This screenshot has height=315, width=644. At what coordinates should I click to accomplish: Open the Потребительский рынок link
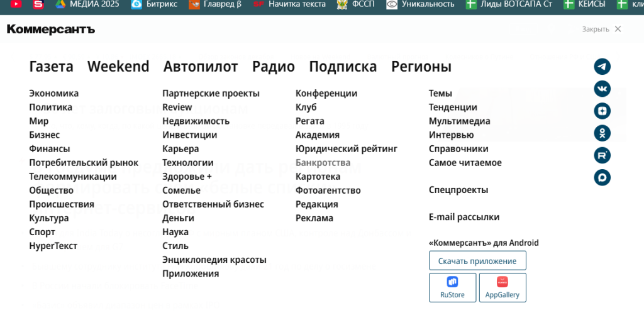[84, 163]
